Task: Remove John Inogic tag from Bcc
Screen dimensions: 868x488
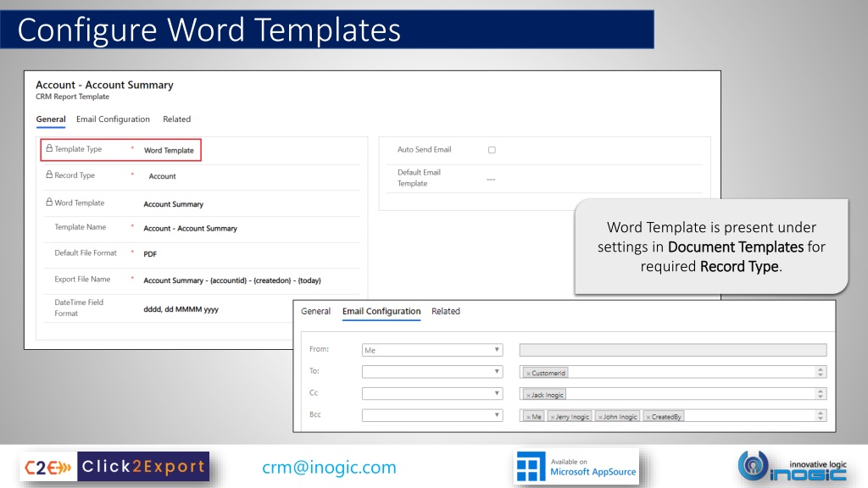Action: point(600,417)
